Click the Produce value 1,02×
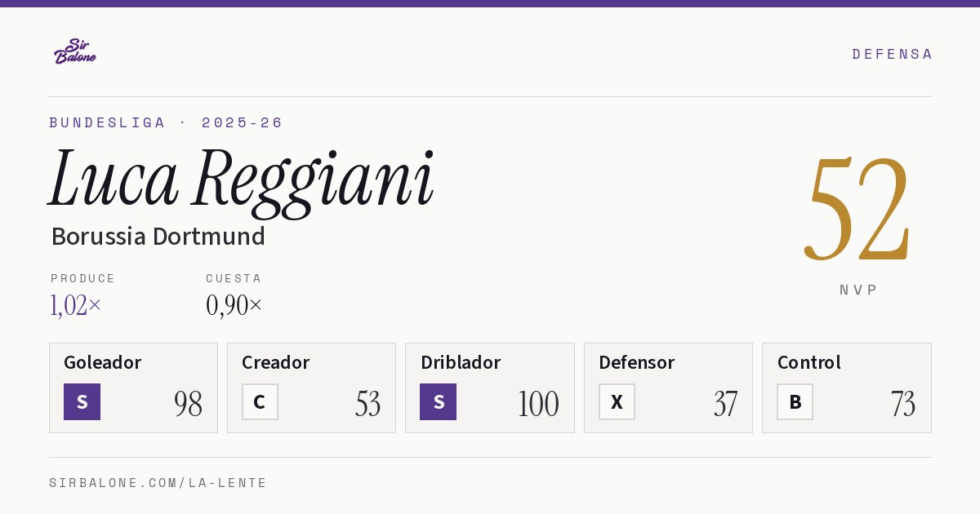This screenshot has height=514, width=980. coord(75,305)
